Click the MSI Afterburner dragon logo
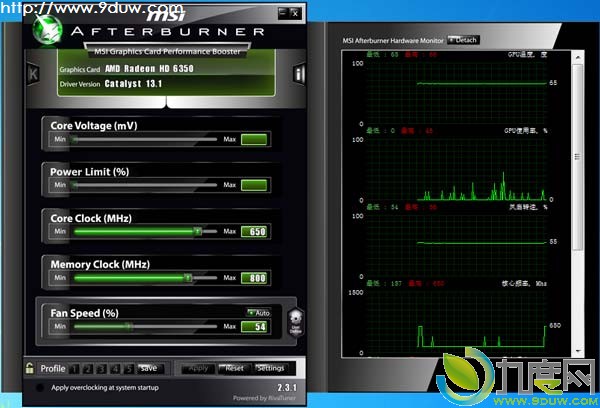Screen dimensions: 600x408 click(47, 30)
